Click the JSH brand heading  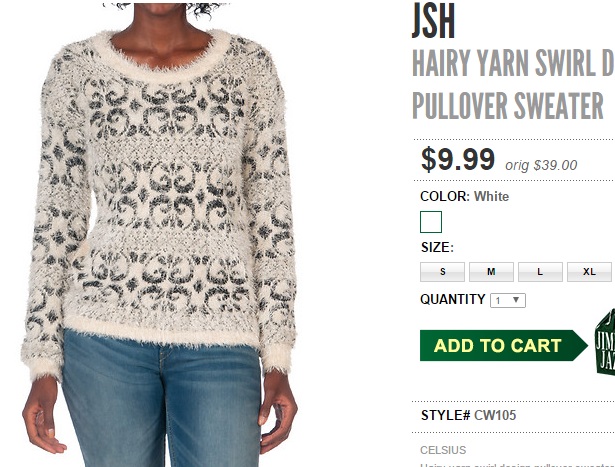[x=433, y=20]
